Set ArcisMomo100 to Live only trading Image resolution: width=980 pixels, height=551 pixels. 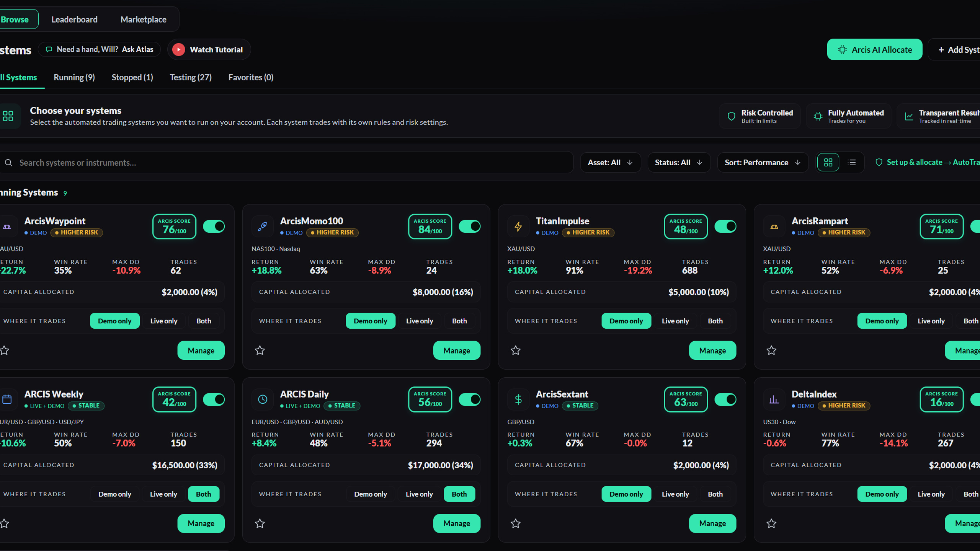[420, 321]
